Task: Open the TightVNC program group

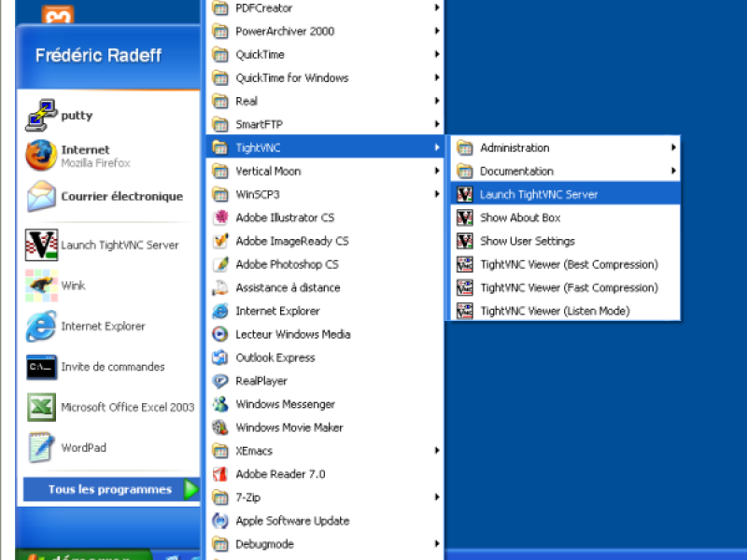Action: (x=326, y=147)
